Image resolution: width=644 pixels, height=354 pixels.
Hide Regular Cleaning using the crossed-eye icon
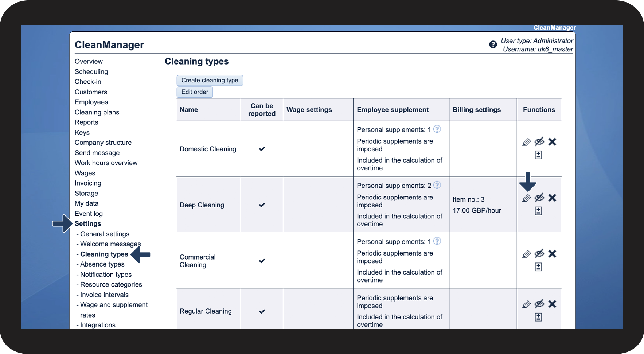pos(539,304)
